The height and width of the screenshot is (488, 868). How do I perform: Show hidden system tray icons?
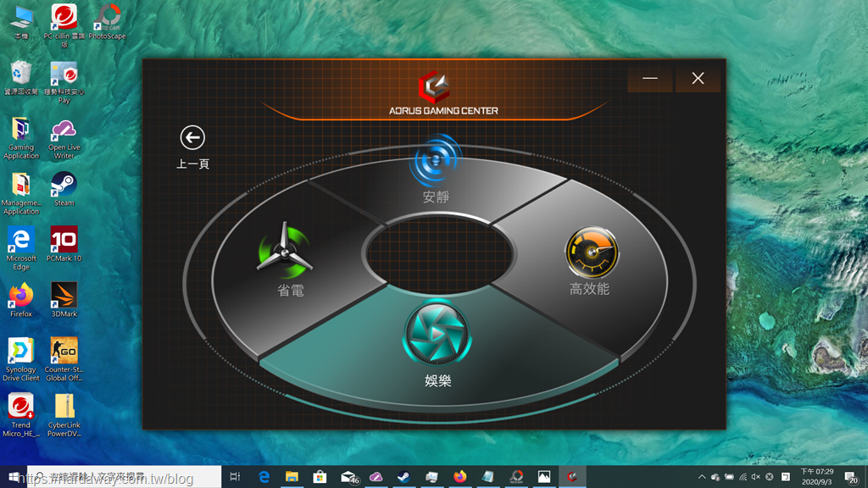pyautogui.click(x=701, y=477)
